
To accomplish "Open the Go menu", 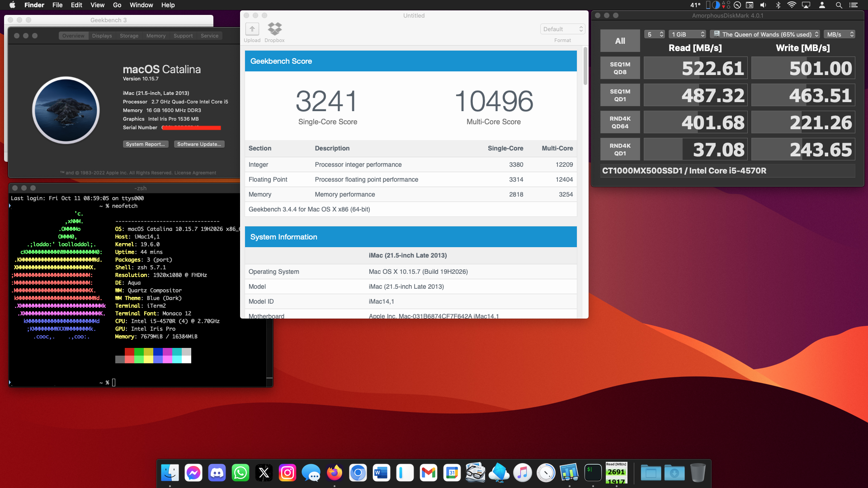I will pyautogui.click(x=117, y=5).
